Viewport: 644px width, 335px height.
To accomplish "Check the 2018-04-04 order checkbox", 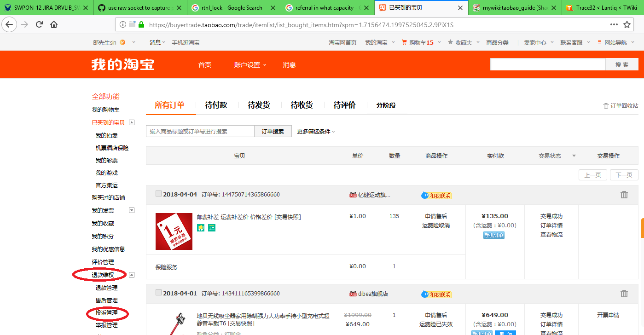I will coord(159,194).
